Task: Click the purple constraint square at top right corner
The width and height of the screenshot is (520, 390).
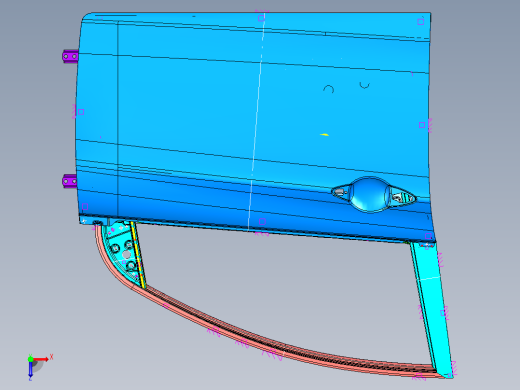Action: [x=420, y=22]
